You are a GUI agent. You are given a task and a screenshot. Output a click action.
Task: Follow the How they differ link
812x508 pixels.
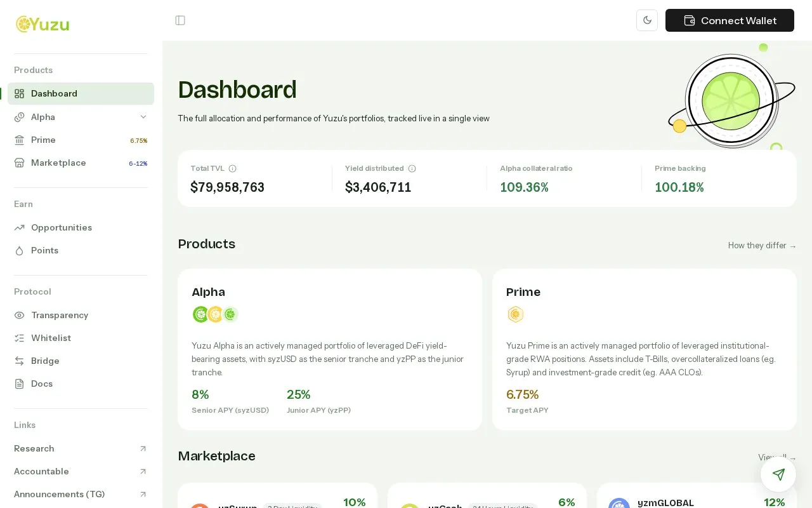[762, 245]
